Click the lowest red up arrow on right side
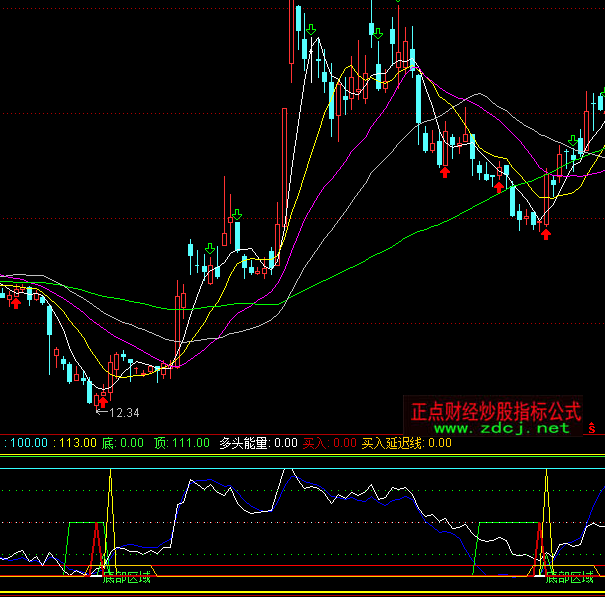 tap(545, 233)
